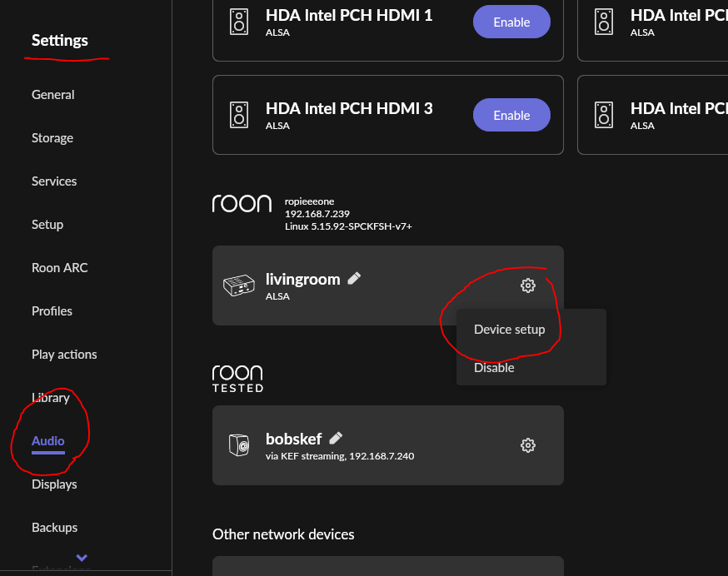
Task: Rename bobskef using the pencil icon
Action: pos(336,437)
